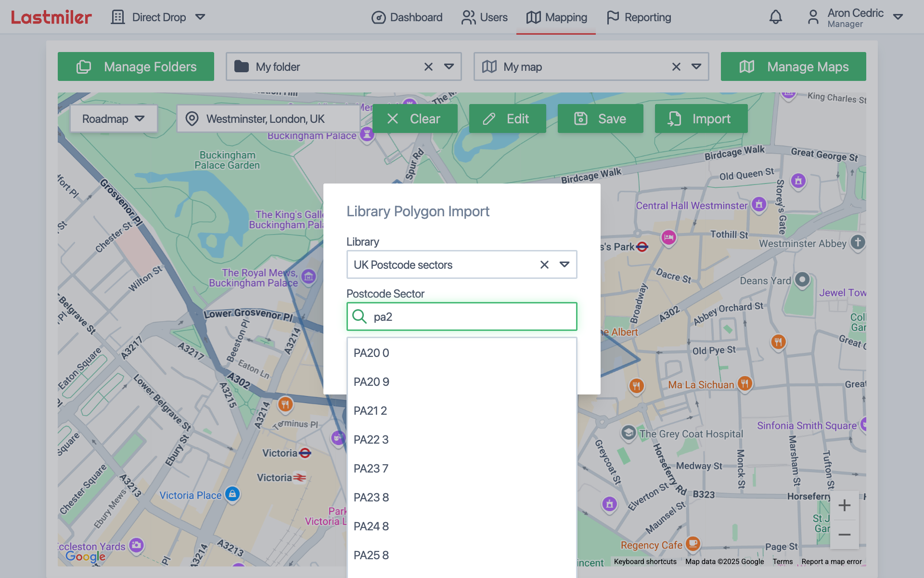Clear the UK Postcode sectors library selection

point(544,264)
